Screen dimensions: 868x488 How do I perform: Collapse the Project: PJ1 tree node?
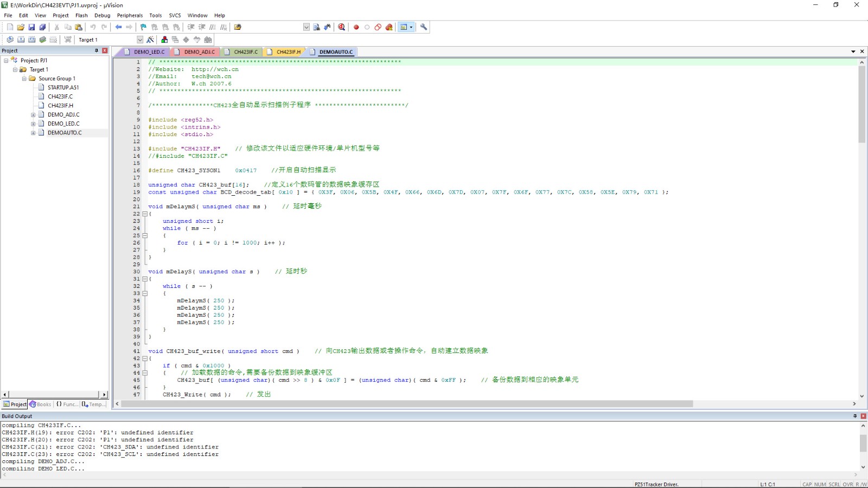(6, 60)
